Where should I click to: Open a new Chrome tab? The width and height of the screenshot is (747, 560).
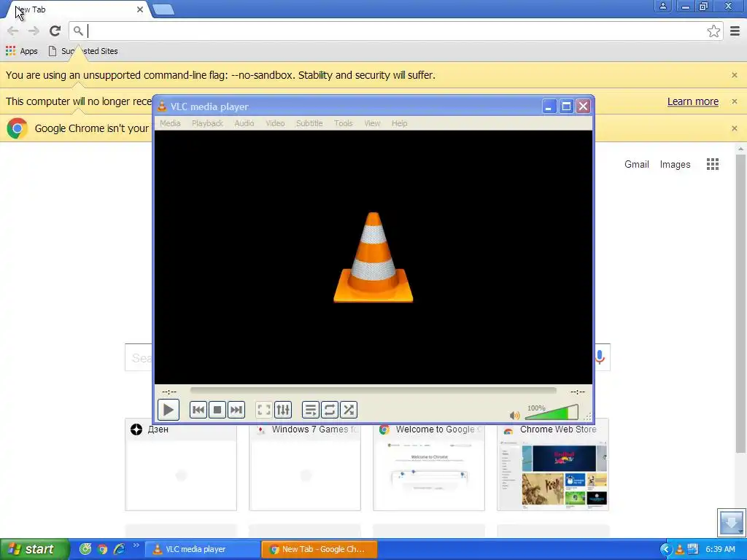(163, 9)
